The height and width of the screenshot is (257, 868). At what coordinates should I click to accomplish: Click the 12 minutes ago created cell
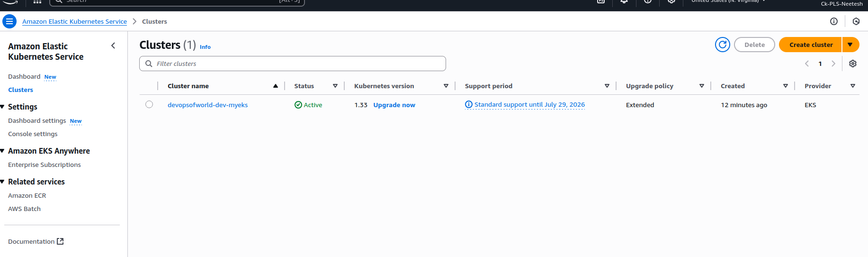coord(744,105)
